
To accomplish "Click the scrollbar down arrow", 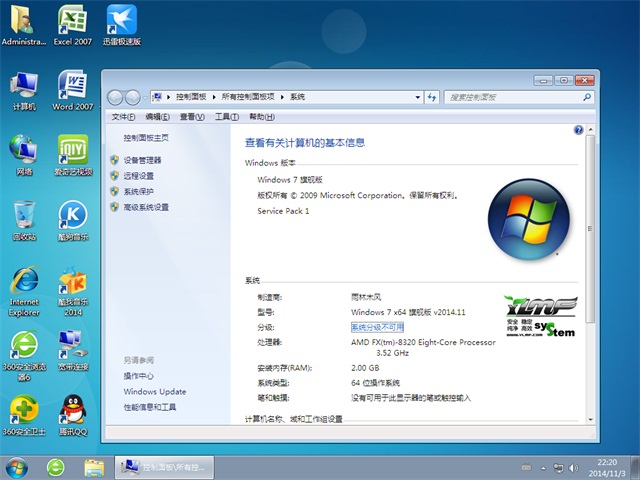I will tap(590, 420).
